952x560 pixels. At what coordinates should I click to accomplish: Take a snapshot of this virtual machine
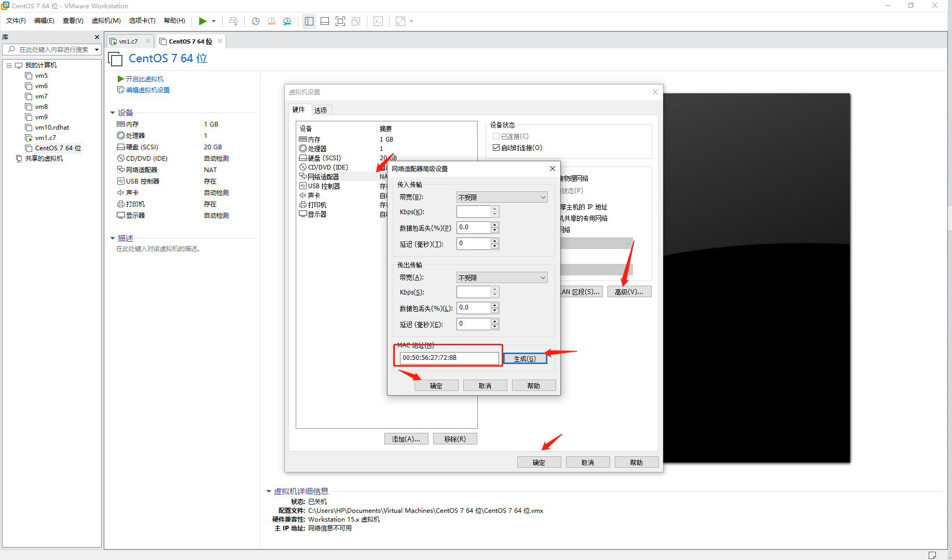(x=256, y=21)
